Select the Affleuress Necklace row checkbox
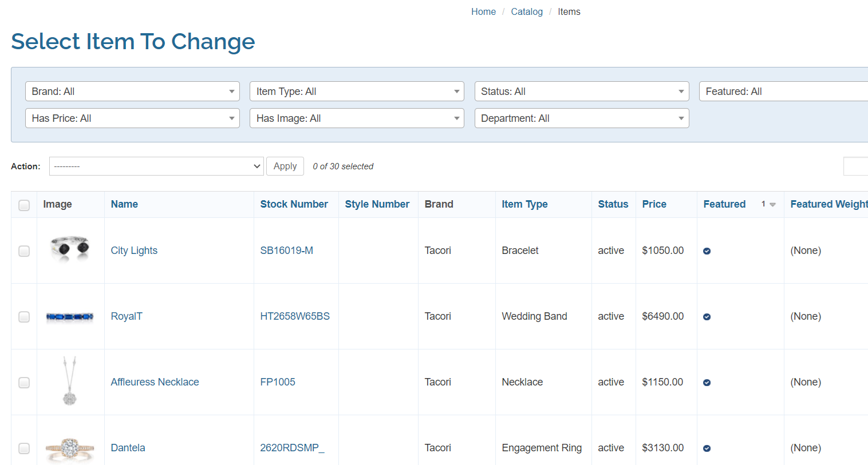 [x=24, y=383]
